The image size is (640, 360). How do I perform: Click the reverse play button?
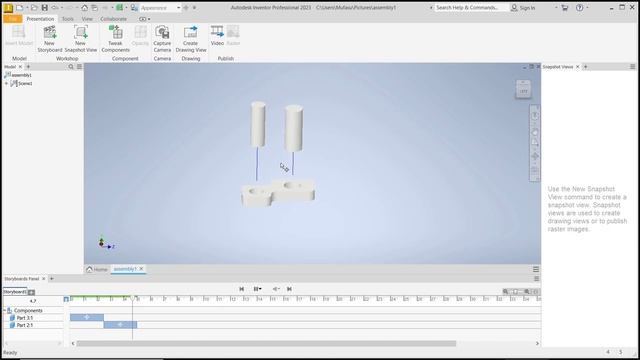(x=275, y=289)
